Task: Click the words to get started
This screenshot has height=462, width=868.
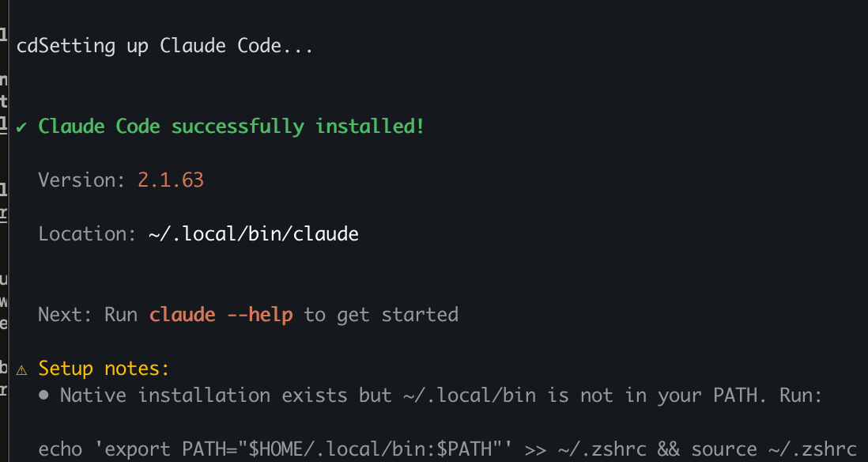Action: click(381, 315)
